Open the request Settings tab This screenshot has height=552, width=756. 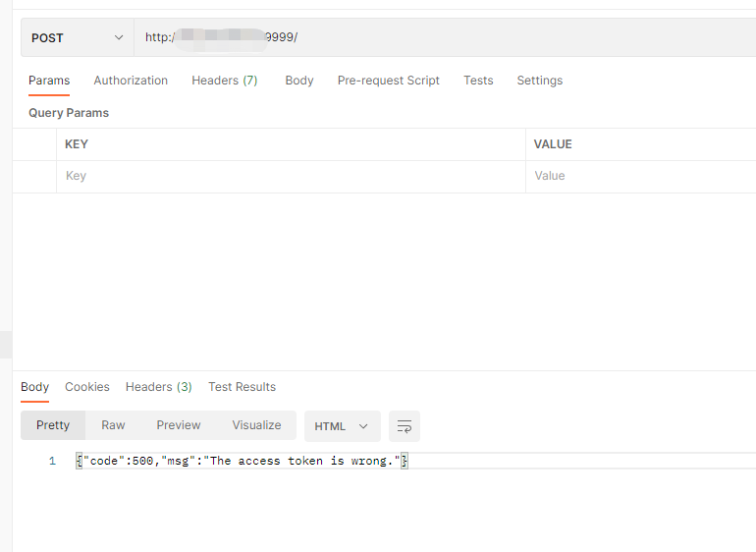pyautogui.click(x=540, y=81)
